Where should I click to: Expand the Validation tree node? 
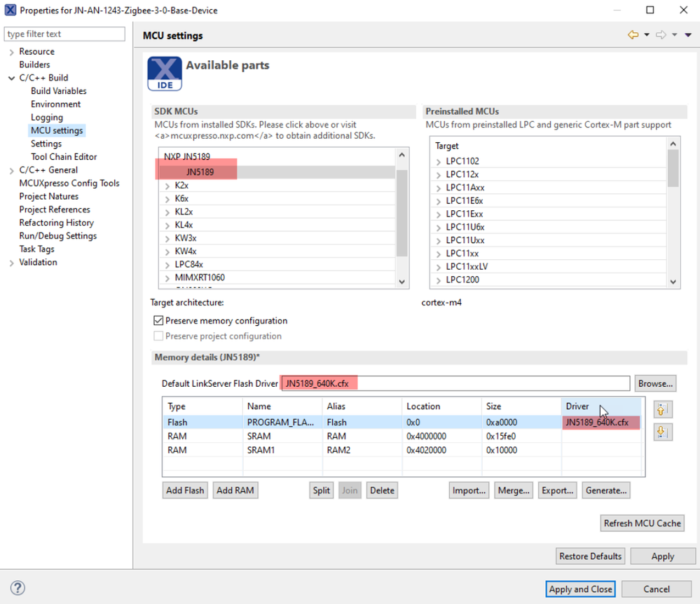point(12,263)
